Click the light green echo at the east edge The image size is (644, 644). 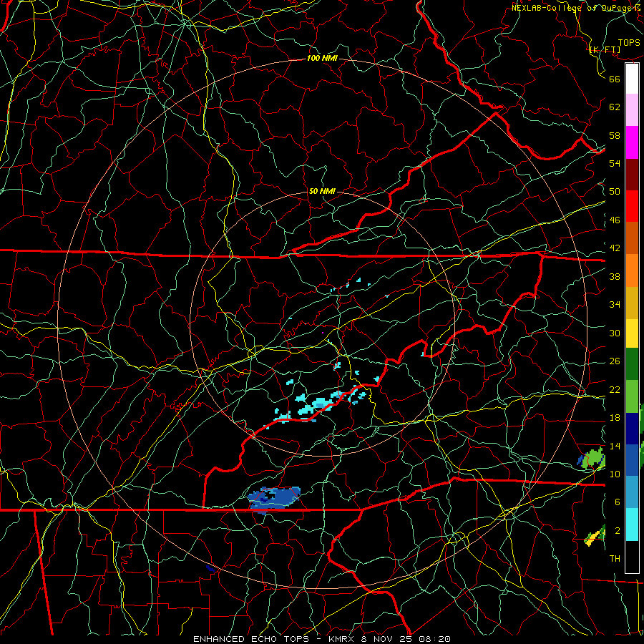592,459
